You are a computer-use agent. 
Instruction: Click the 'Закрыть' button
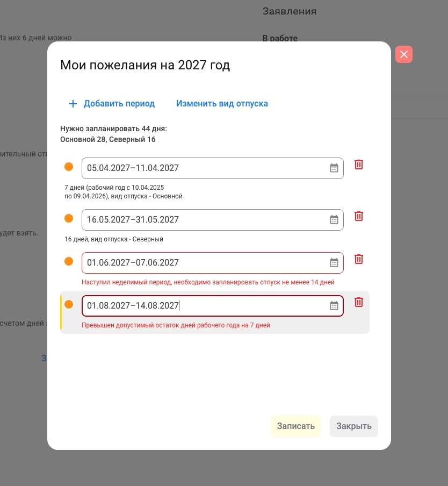(354, 426)
